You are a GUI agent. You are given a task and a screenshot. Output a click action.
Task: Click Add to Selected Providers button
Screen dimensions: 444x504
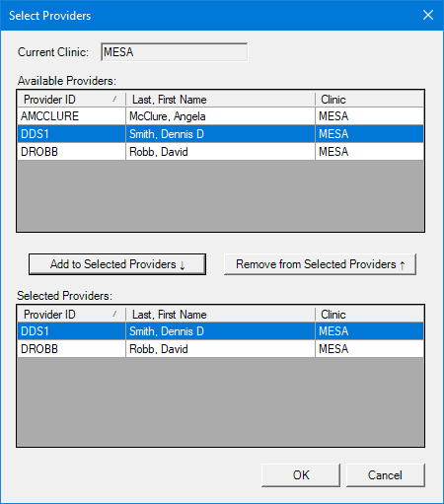pos(117,264)
